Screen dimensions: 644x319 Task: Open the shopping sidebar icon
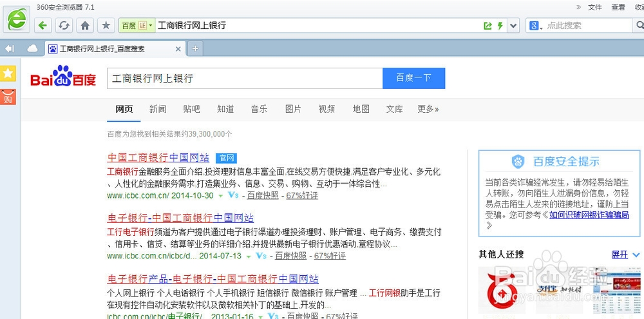tap(8, 97)
